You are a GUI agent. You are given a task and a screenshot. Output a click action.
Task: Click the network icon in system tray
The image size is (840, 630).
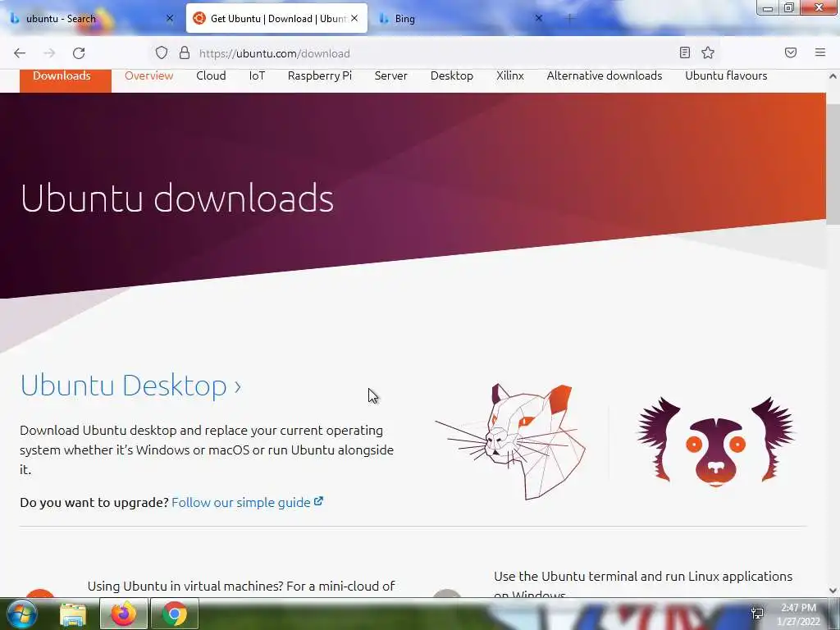pos(757,614)
